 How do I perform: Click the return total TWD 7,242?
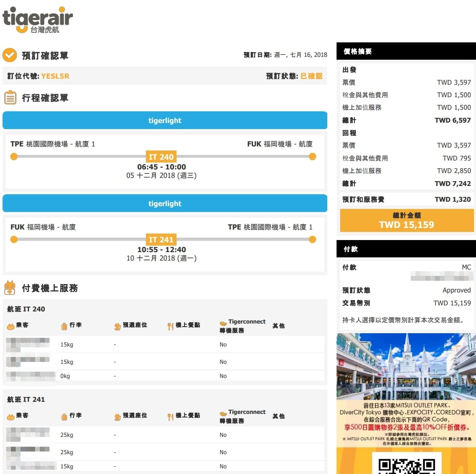pyautogui.click(x=453, y=183)
